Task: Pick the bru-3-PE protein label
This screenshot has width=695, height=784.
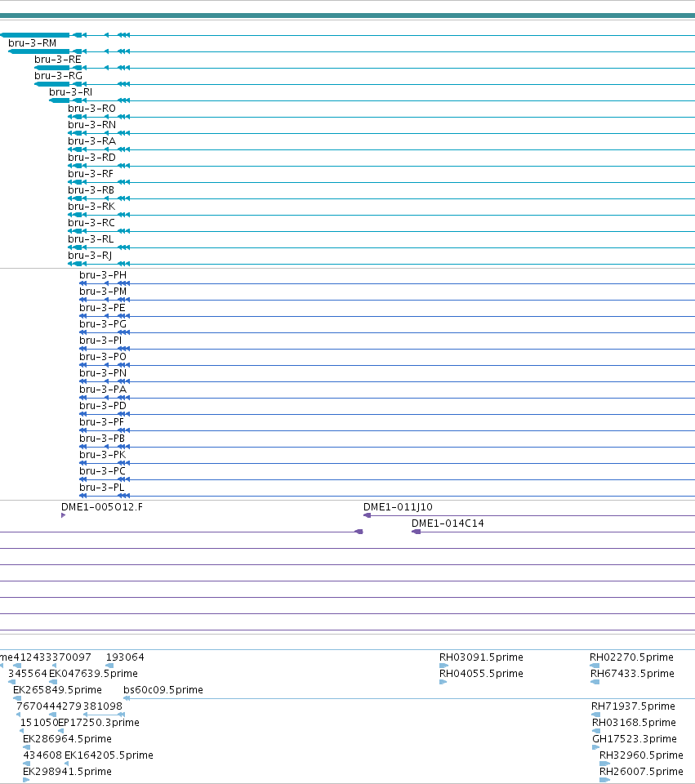Action: tap(102, 308)
